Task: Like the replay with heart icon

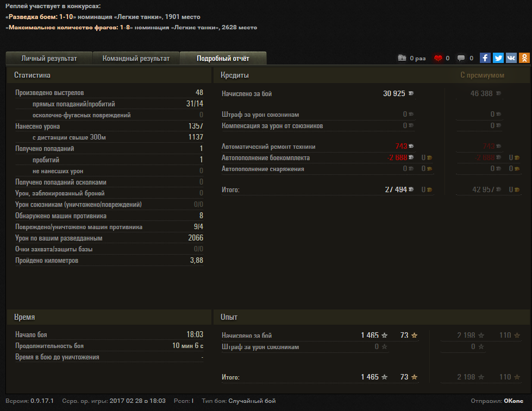Action: (x=438, y=58)
